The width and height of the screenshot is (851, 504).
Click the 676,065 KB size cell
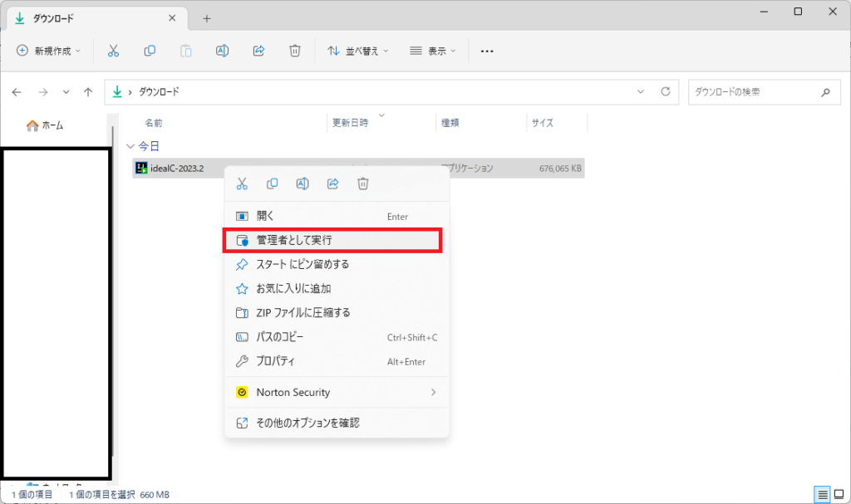[560, 169]
